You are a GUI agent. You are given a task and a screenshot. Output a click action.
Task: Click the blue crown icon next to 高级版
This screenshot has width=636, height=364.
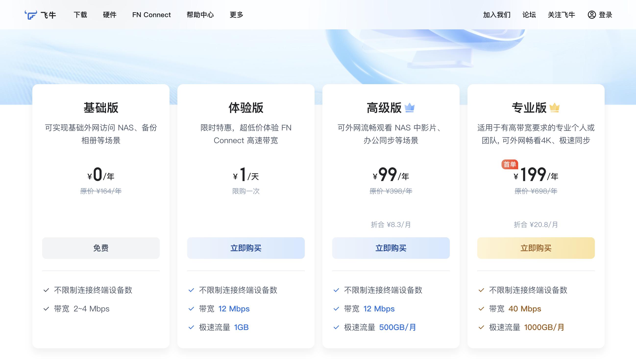[410, 108]
